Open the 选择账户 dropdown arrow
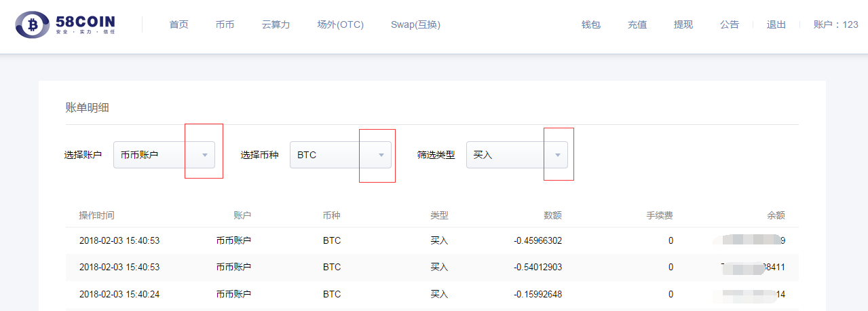The height and width of the screenshot is (311, 868). pyautogui.click(x=204, y=155)
